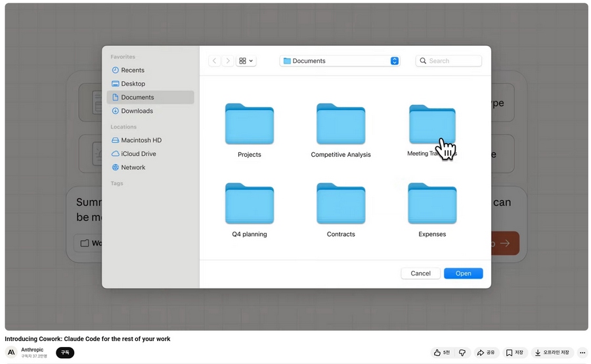Viewport: 591px width, 364px height.
Task: Dislike the video with thumbs down
Action: click(x=462, y=353)
